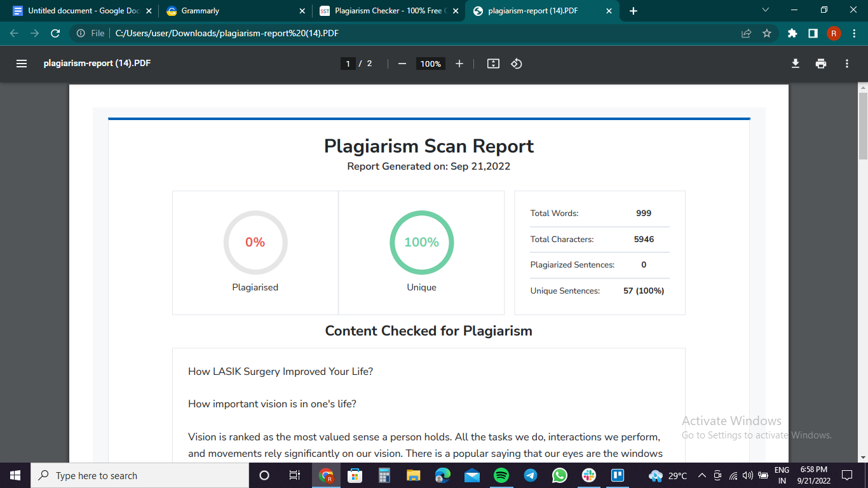Open the Windows notification center
The height and width of the screenshot is (488, 868).
point(846,475)
